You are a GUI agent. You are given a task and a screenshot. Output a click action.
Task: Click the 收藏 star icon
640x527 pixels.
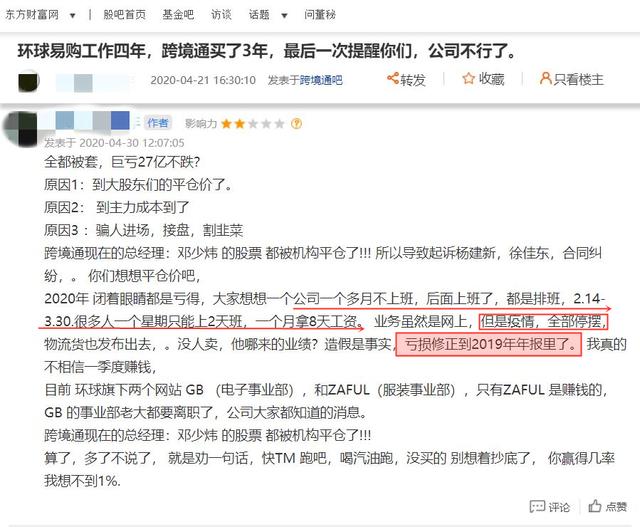[468, 78]
